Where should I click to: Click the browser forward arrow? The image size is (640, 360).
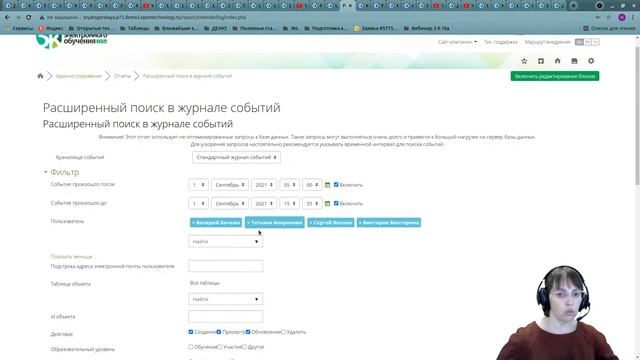click(18, 18)
